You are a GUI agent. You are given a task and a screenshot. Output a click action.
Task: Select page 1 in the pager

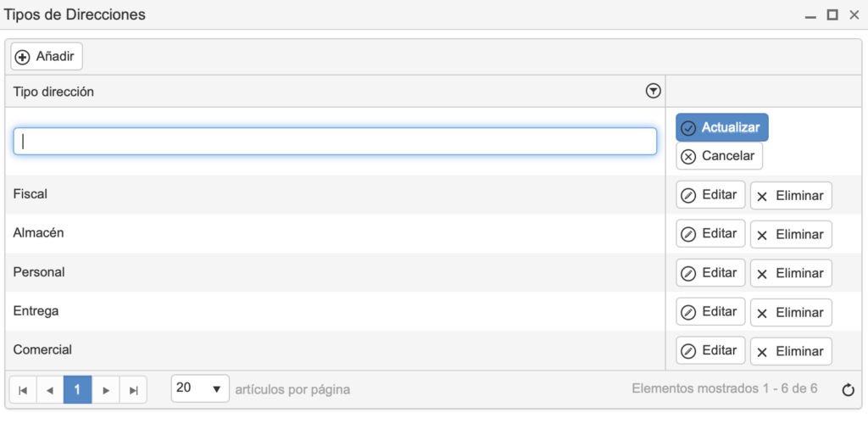pos(77,390)
